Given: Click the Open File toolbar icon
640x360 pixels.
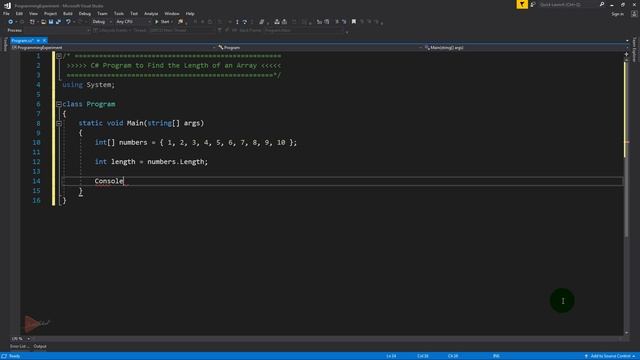Looking at the screenshot, I should click(x=43, y=22).
